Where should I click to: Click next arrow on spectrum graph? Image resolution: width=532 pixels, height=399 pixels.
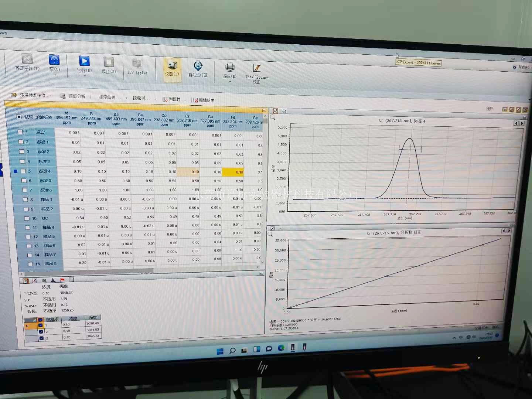[522, 123]
